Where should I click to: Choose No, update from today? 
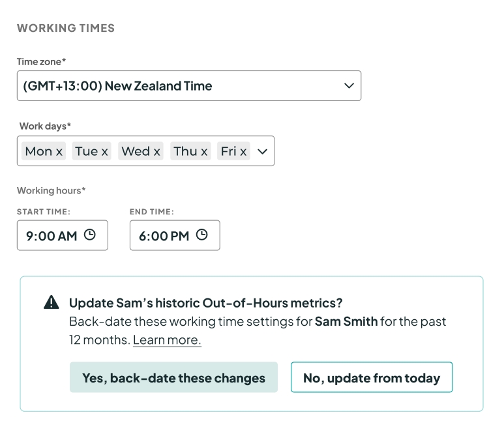372,378
